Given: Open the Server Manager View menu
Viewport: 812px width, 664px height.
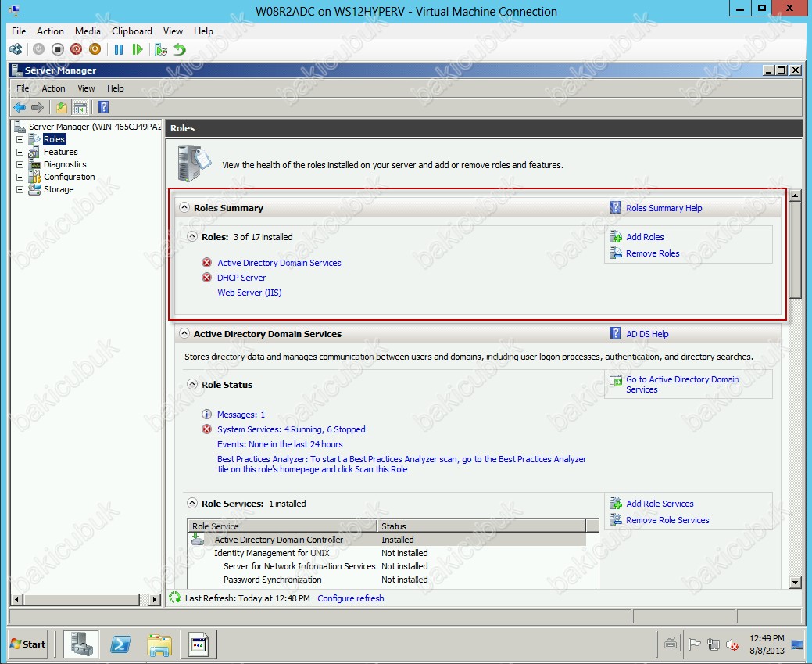Looking at the screenshot, I should click(x=86, y=88).
